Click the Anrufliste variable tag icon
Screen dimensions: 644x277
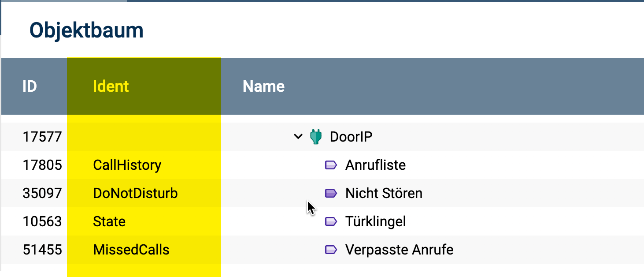point(331,165)
